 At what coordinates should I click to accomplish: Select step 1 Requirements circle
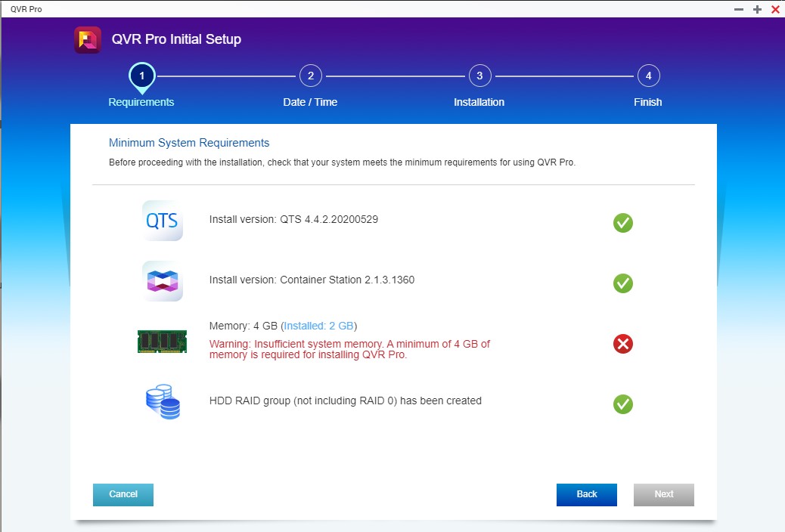point(141,76)
